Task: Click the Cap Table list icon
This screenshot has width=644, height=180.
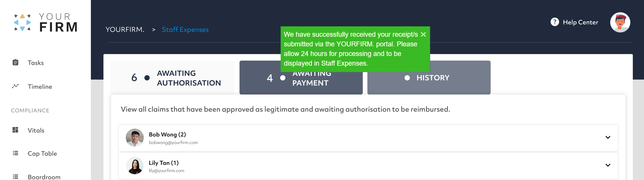Action: (15, 153)
